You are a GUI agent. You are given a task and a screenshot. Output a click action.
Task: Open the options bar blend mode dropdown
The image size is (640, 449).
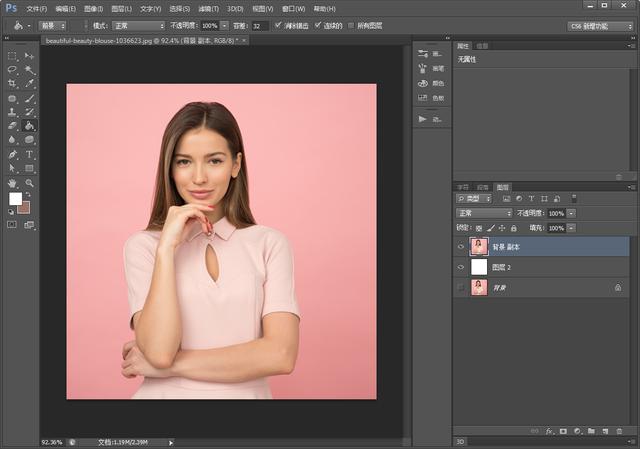point(138,26)
